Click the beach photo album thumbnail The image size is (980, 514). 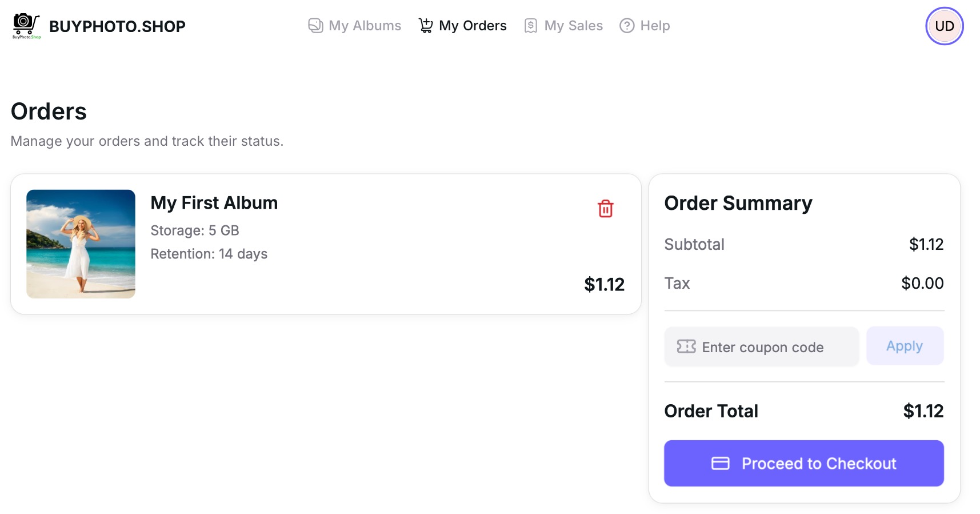81,244
